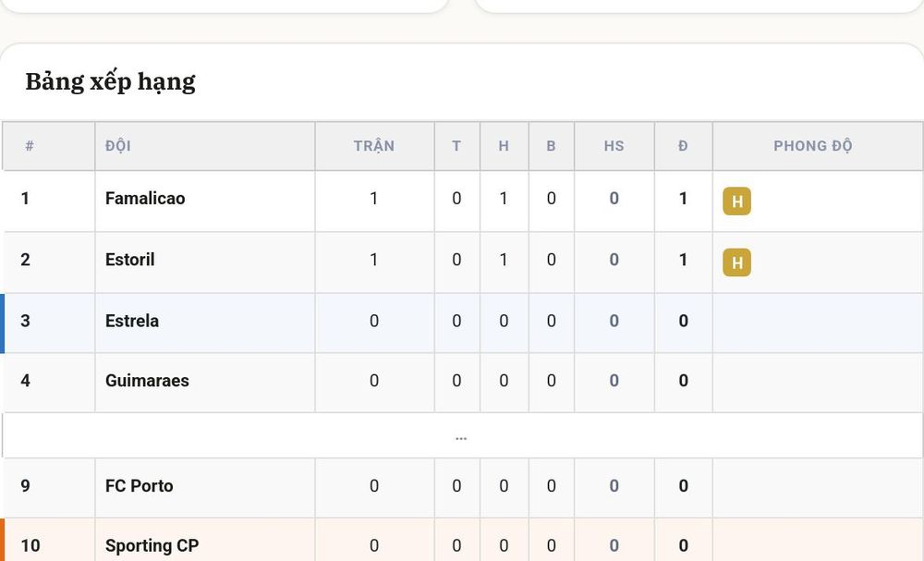Click the PHONG ĐỘ column header
Screen dimensions: 924x561
(812, 145)
